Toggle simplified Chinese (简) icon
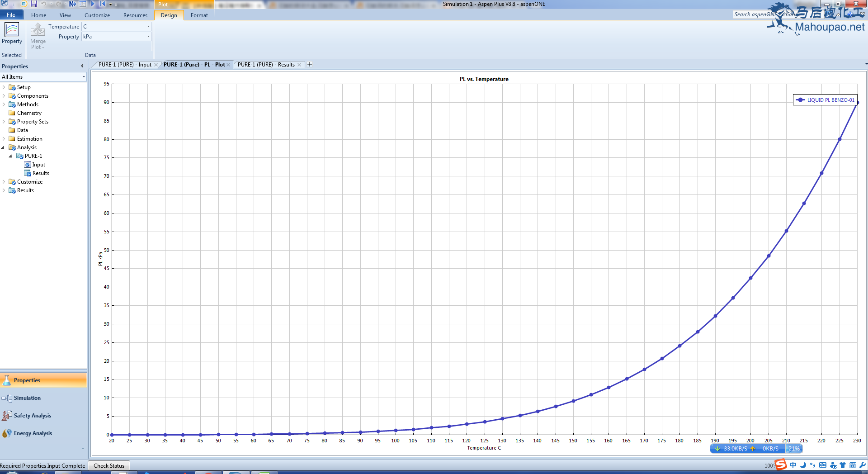The height and width of the screenshot is (474, 868). pos(853,465)
